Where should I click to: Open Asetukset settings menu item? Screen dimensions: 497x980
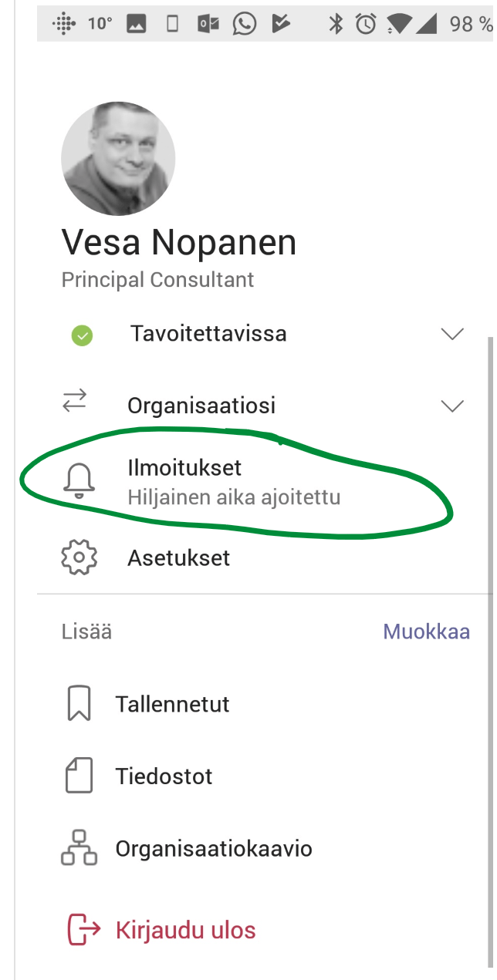(x=178, y=557)
